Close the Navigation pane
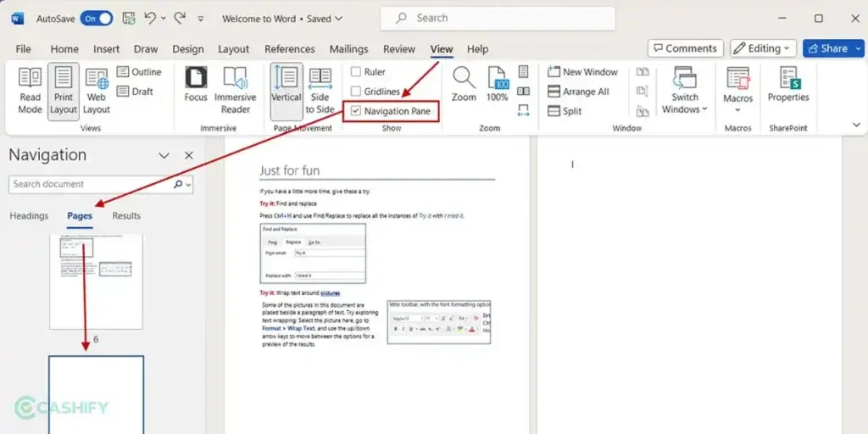 [x=189, y=156]
